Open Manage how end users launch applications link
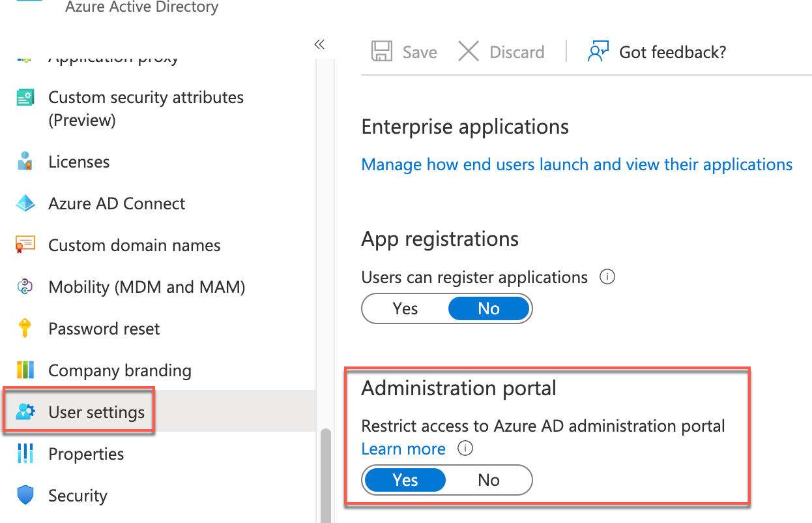The image size is (812, 523). click(577, 164)
